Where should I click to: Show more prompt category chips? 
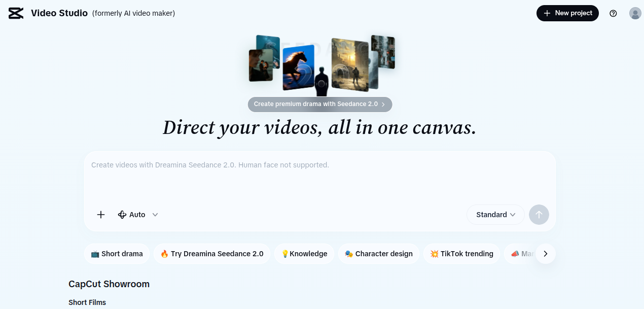(546, 254)
